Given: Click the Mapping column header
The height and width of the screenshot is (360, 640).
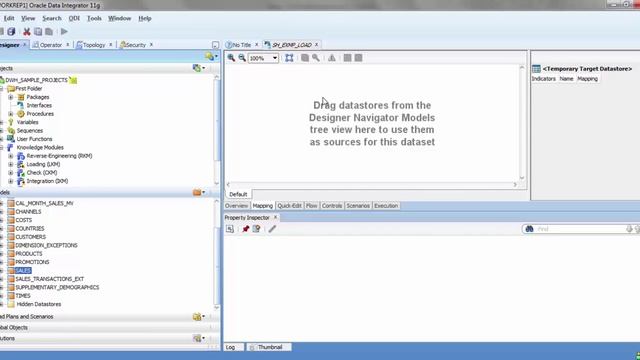Looking at the screenshot, I should (x=587, y=79).
